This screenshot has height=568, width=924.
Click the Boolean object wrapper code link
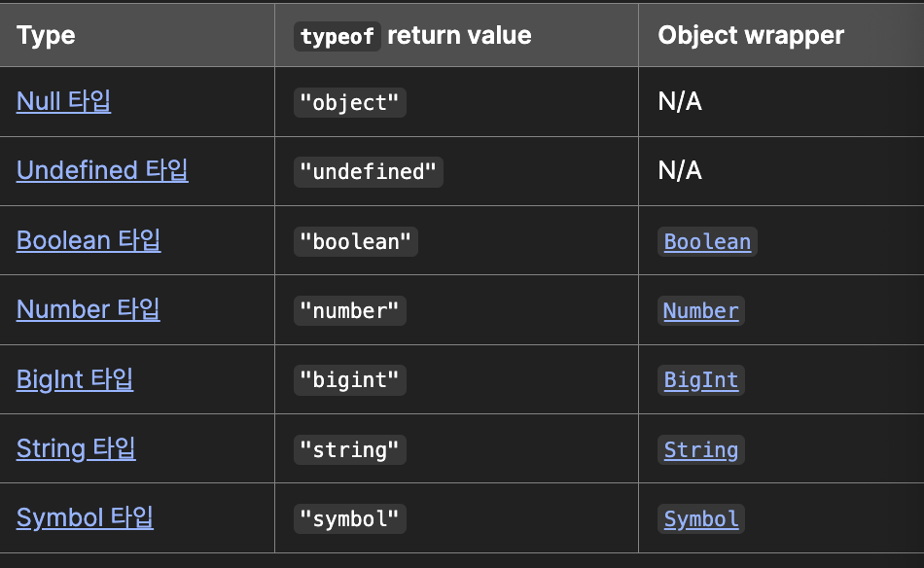point(707,242)
